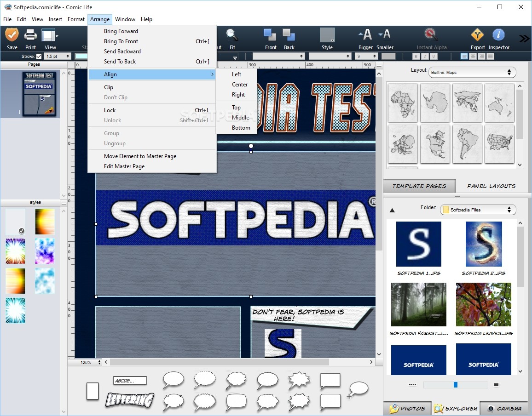Set text alignment to center in format bar
Screen dimensions: 532x416
click(x=473, y=56)
